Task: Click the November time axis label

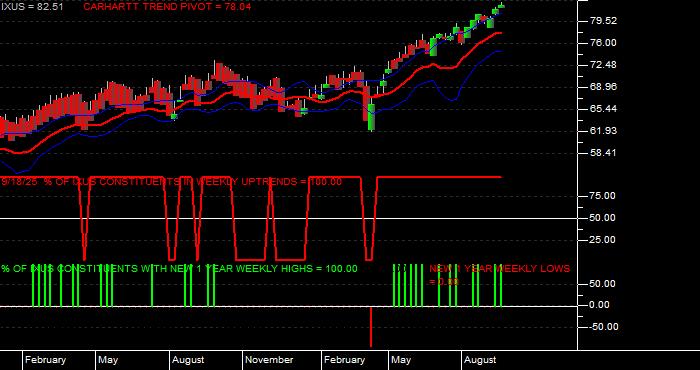Action: (269, 360)
